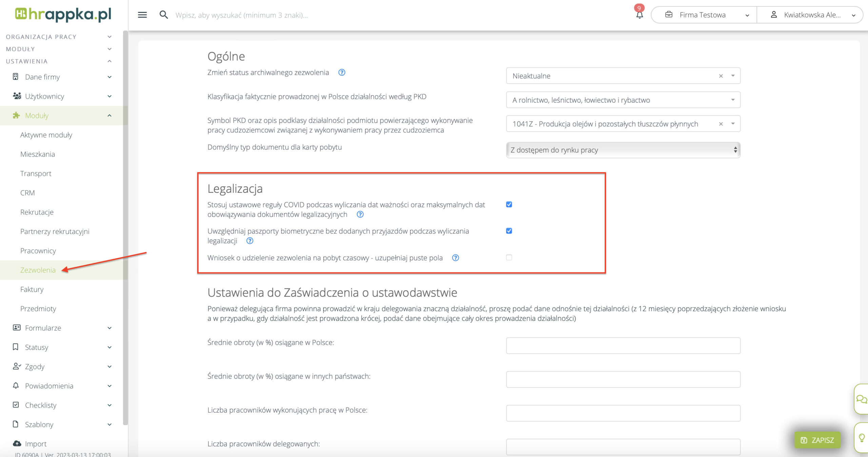Enable fill empty fields for temporary residence
The width and height of the screenshot is (868, 457).
coord(509,257)
